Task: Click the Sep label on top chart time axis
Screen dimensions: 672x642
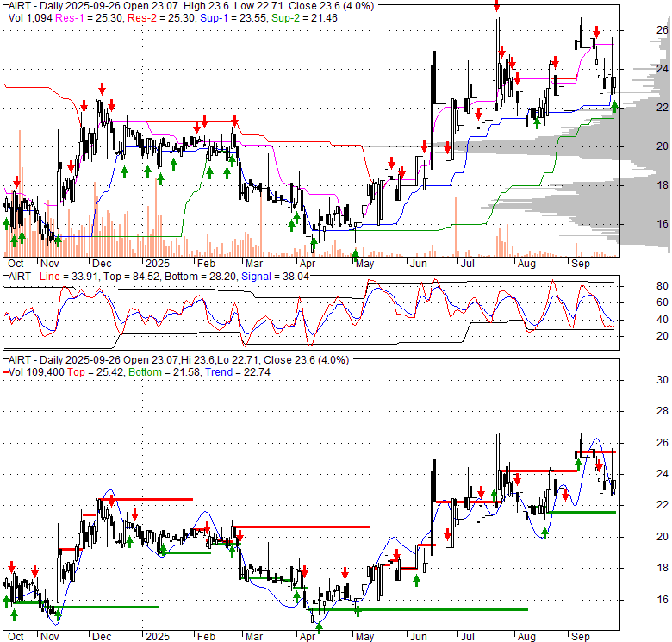Action: tap(581, 264)
